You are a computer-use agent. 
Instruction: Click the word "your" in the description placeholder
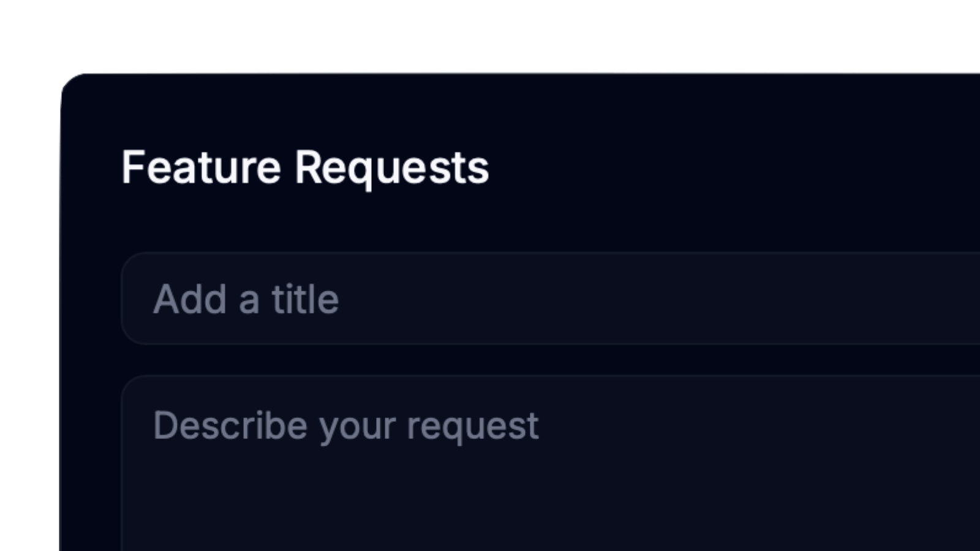click(x=357, y=427)
